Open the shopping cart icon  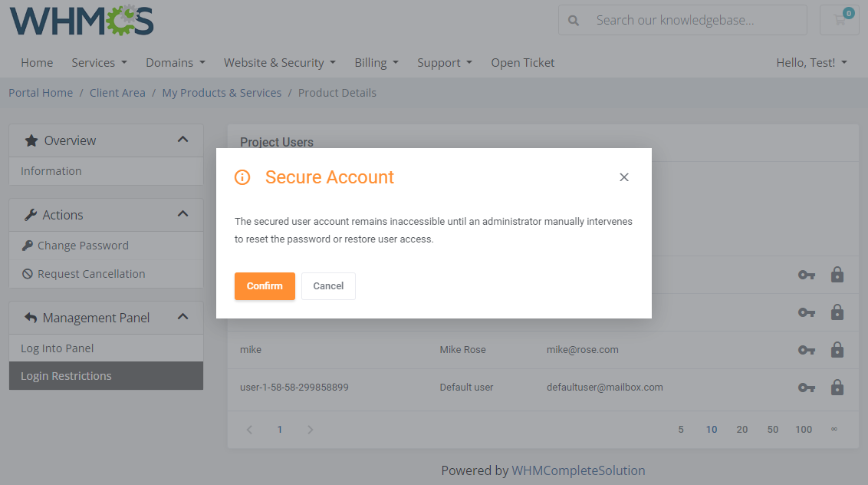tap(840, 20)
